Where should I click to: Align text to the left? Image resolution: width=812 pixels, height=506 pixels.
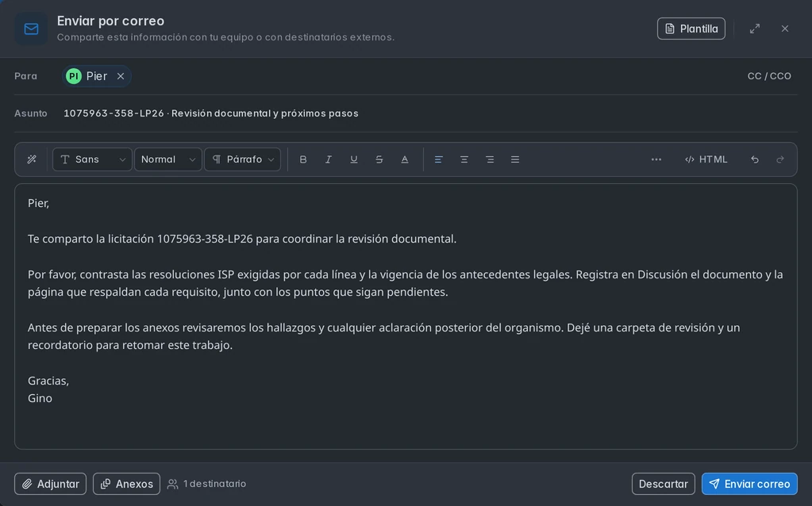439,159
